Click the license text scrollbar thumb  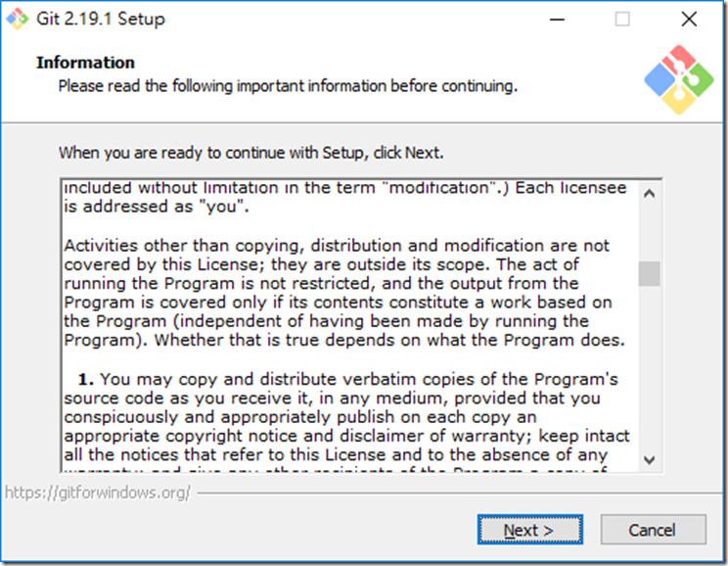[649, 274]
